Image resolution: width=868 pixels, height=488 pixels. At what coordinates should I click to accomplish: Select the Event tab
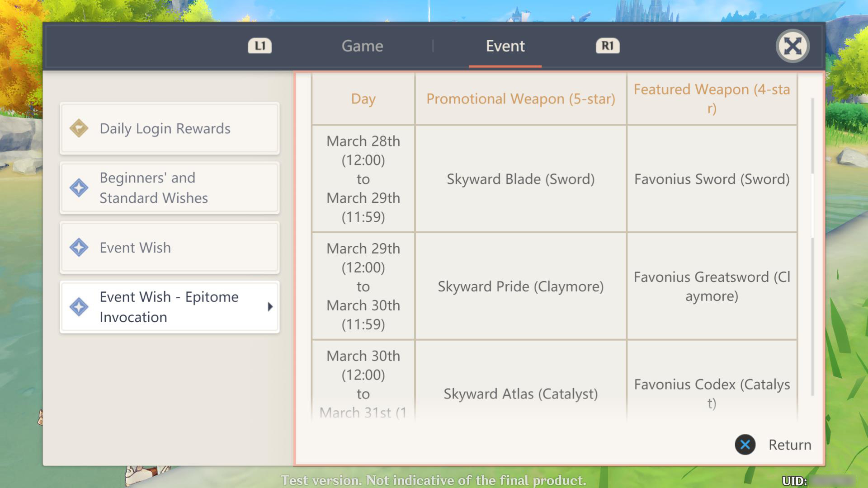[505, 46]
